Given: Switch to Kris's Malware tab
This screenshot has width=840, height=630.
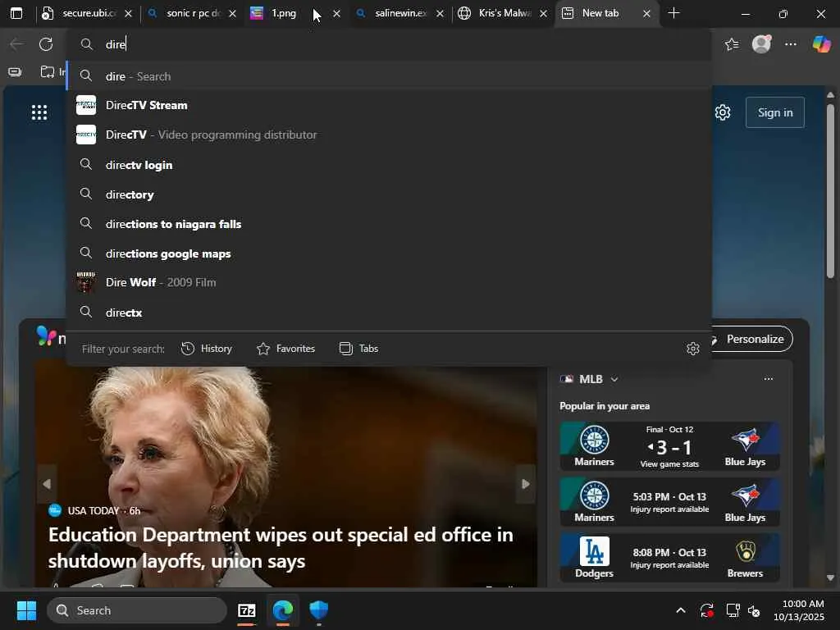Looking at the screenshot, I should (x=504, y=13).
